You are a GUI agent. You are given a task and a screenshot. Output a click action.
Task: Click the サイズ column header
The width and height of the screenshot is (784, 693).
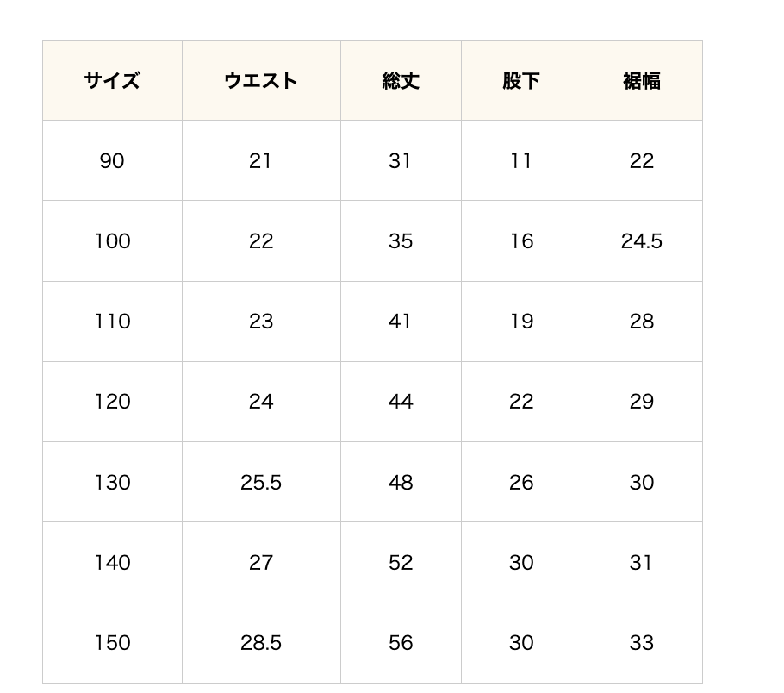coord(112,81)
